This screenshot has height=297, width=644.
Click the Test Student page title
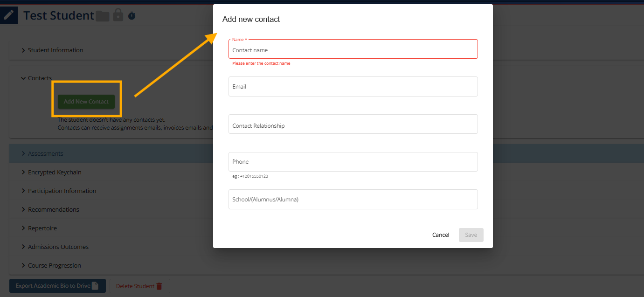click(x=59, y=15)
